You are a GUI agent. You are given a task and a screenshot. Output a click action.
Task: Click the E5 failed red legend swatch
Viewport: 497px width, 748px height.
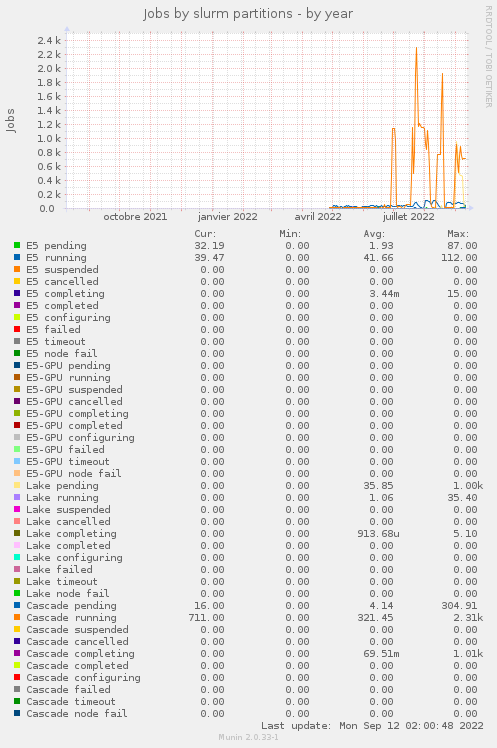(x=17, y=329)
